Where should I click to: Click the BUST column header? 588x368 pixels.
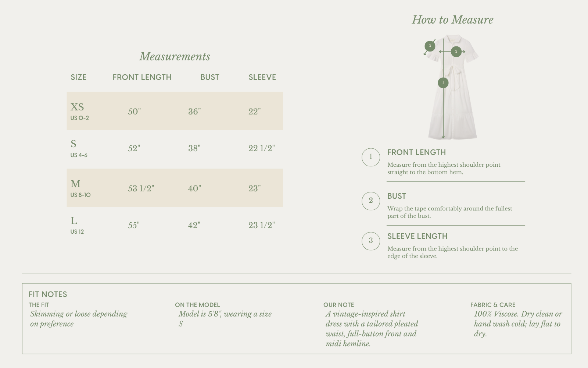coord(210,77)
